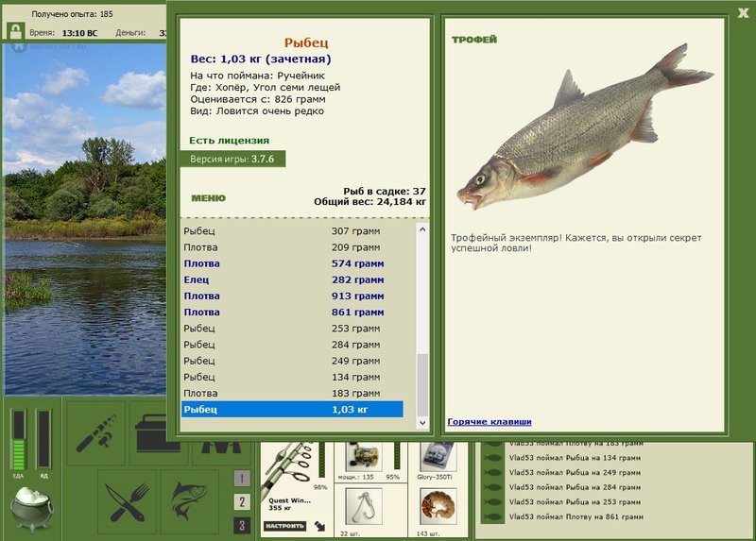This screenshot has width=756, height=541.
Task: Select the reel with мощн.: 135
Action: pos(364,457)
